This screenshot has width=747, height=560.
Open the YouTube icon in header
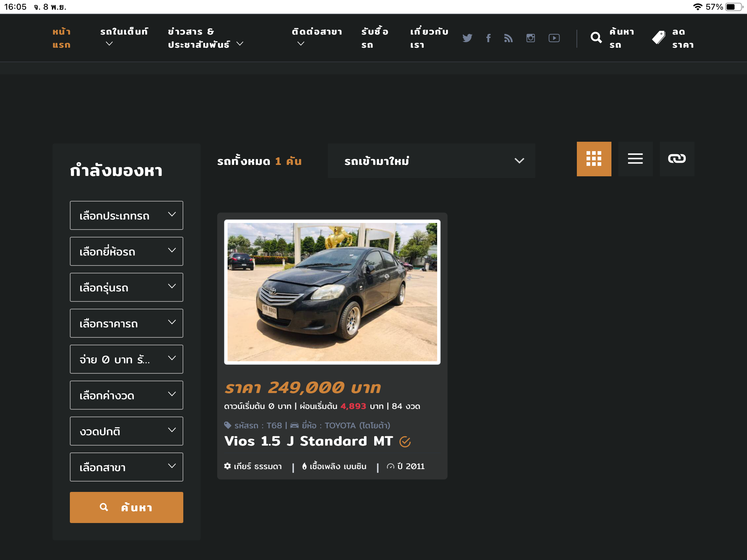554,38
